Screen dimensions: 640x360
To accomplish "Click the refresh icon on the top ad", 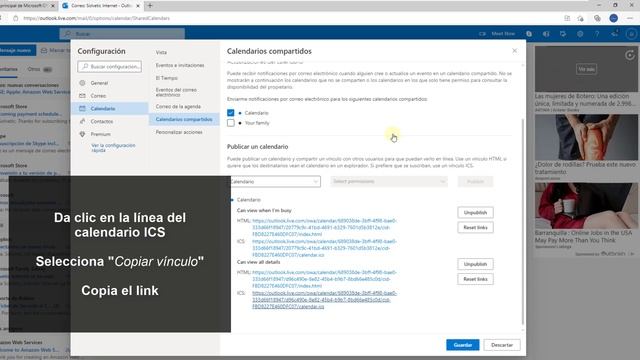I will click(x=630, y=55).
